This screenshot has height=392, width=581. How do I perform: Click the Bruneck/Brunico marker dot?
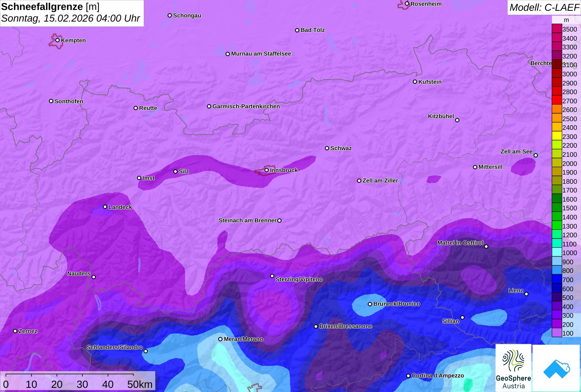point(370,304)
